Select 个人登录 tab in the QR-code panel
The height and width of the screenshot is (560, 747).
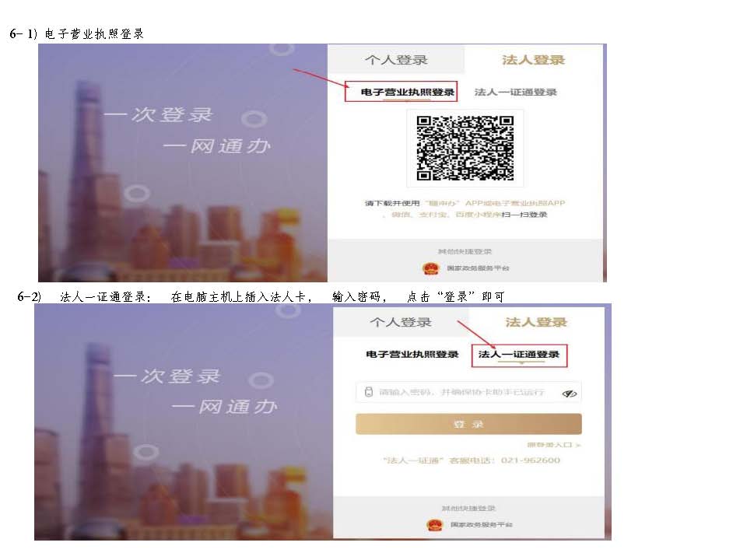(x=396, y=60)
